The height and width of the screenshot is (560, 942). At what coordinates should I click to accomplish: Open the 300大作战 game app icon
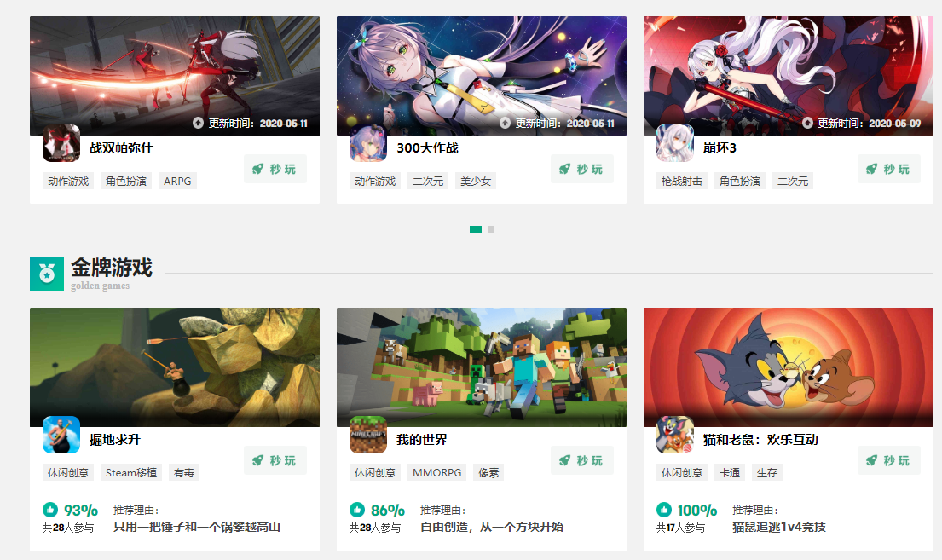click(x=368, y=143)
